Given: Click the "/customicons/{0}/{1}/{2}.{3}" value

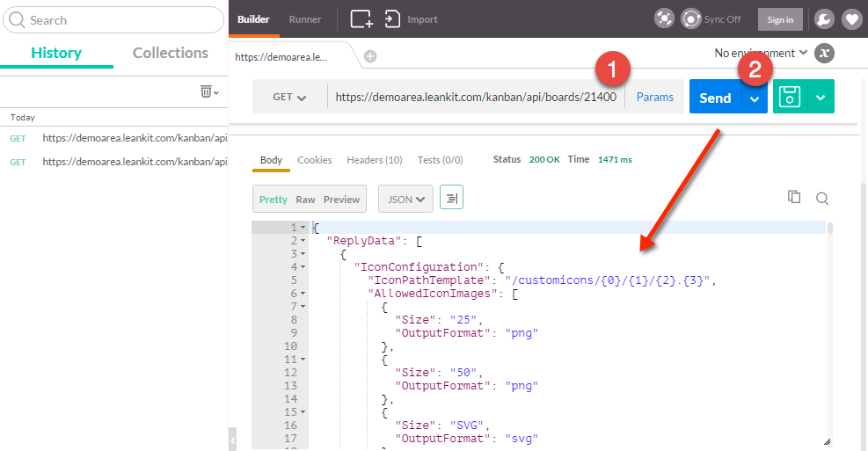Looking at the screenshot, I should tap(608, 280).
